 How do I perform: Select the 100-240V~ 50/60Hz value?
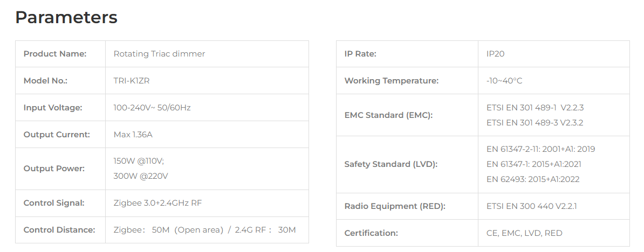(152, 108)
